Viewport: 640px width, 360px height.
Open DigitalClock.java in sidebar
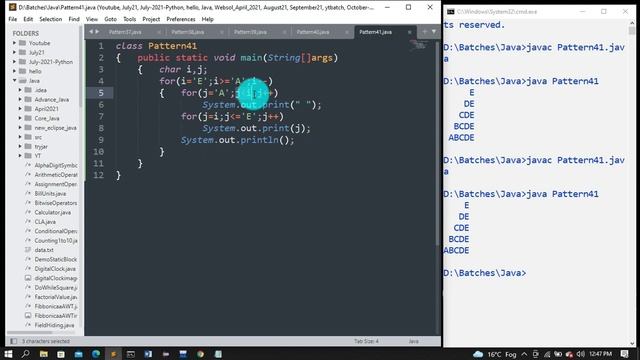pyautogui.click(x=55, y=269)
